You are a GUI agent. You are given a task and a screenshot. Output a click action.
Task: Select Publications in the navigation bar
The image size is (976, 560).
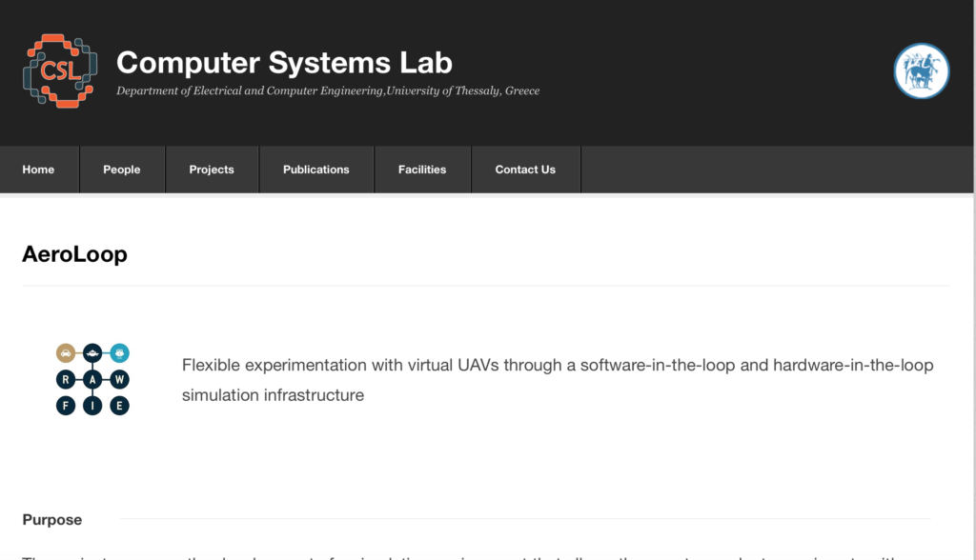pyautogui.click(x=316, y=170)
